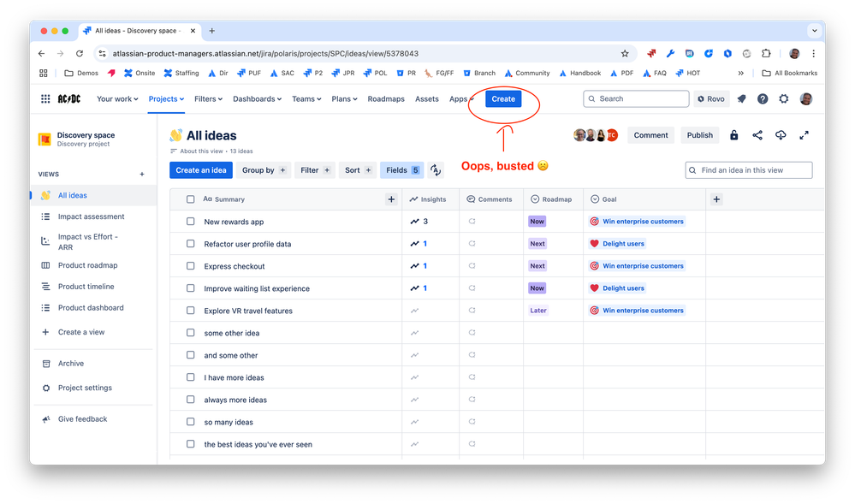The height and width of the screenshot is (504, 855).
Task: Click the auto-save sync icon next to Fields
Action: (435, 170)
